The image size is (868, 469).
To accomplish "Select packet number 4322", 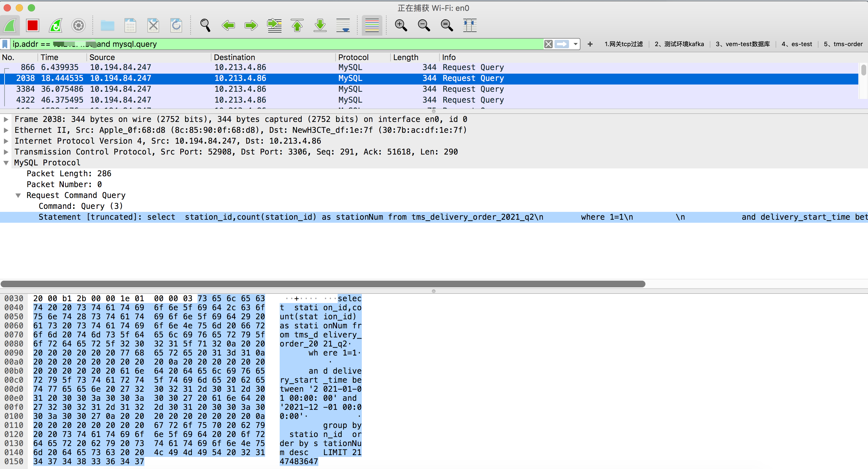I will pyautogui.click(x=429, y=100).
